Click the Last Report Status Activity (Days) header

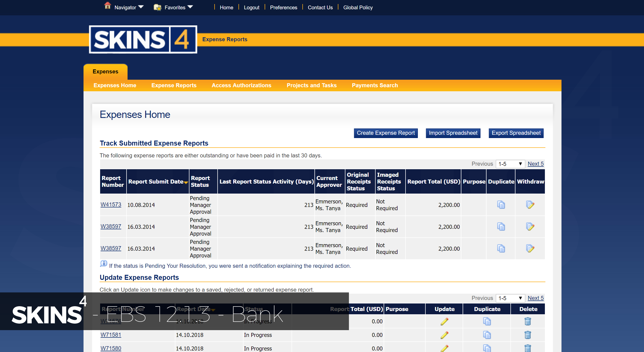click(x=266, y=182)
